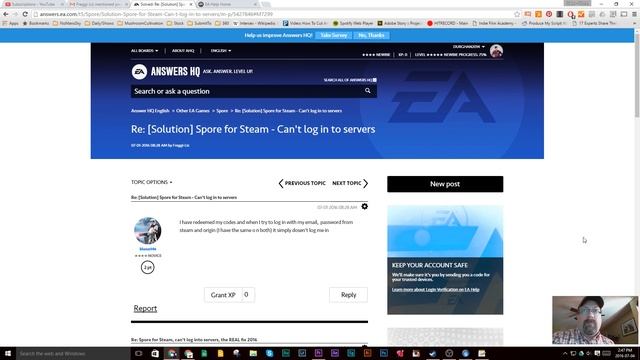Expand the All Boards dropdown
Viewport: 640px width, 360px height.
144,51
